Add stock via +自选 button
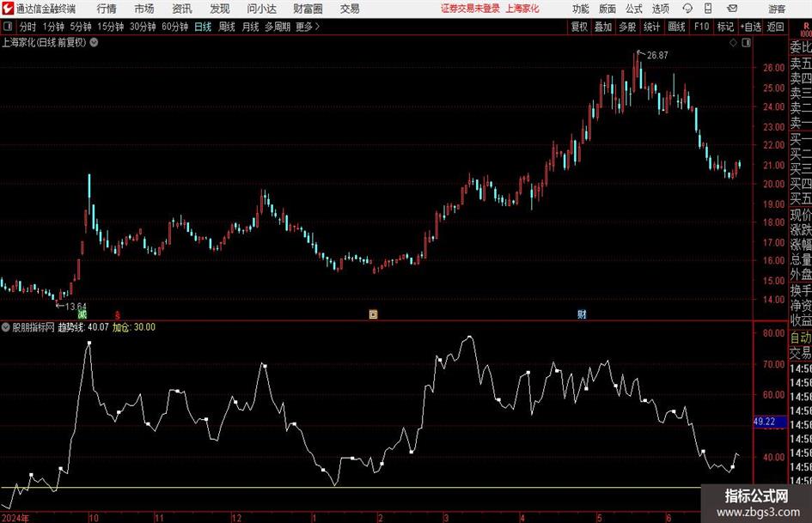Image resolution: width=812 pixels, height=523 pixels. point(750,27)
